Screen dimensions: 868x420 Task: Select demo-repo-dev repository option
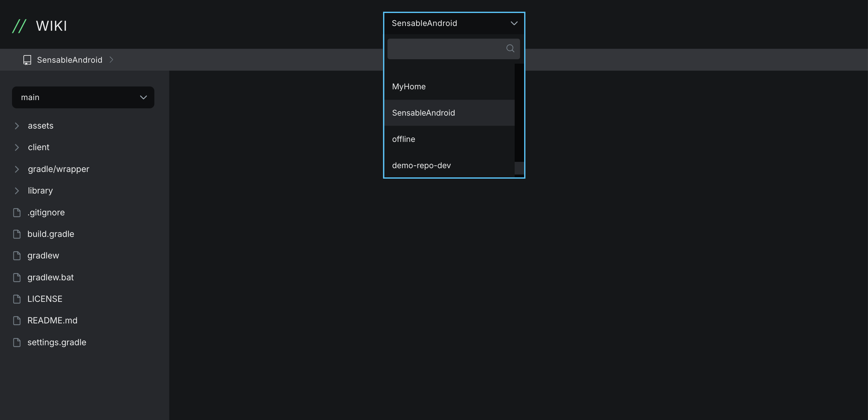pos(421,165)
